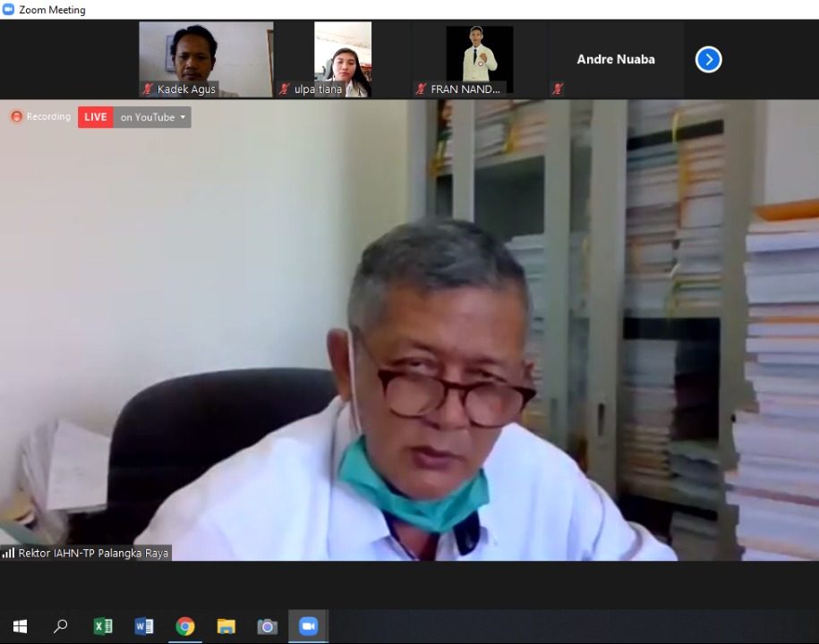The image size is (819, 644).
Task: Click the muted microphone icon on Kadek Agus
Action: click(149, 89)
